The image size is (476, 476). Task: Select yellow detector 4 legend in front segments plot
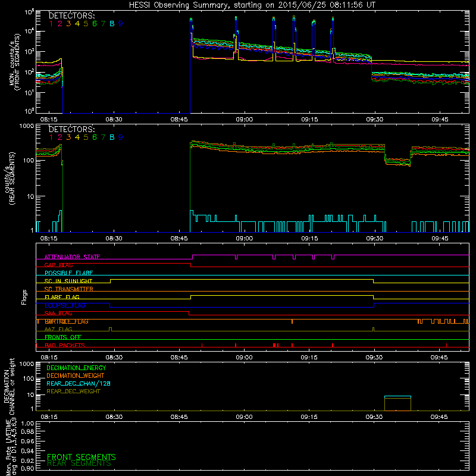[77, 24]
